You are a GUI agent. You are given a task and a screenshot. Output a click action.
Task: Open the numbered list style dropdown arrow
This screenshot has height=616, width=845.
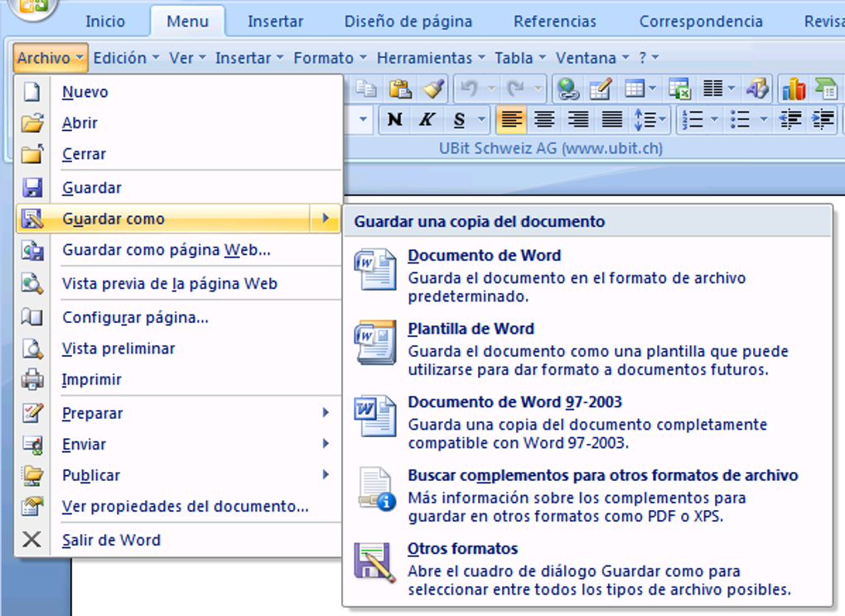[715, 119]
